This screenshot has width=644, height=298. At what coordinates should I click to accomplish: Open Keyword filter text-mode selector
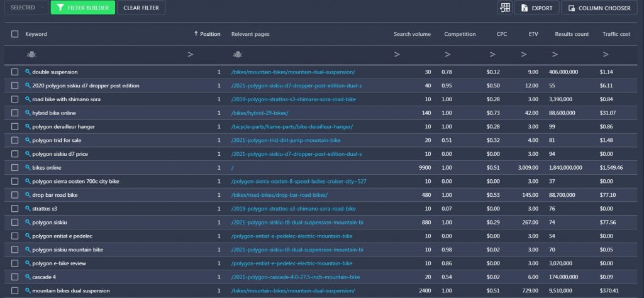[31, 54]
